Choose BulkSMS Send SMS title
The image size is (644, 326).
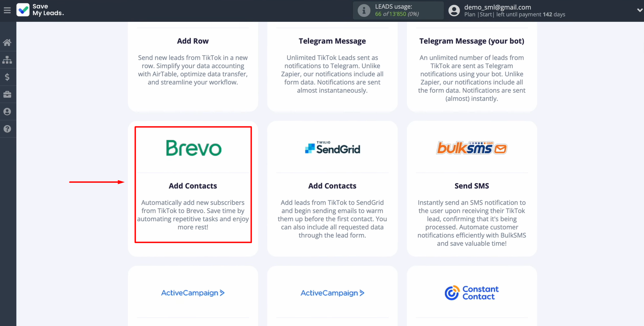point(472,186)
